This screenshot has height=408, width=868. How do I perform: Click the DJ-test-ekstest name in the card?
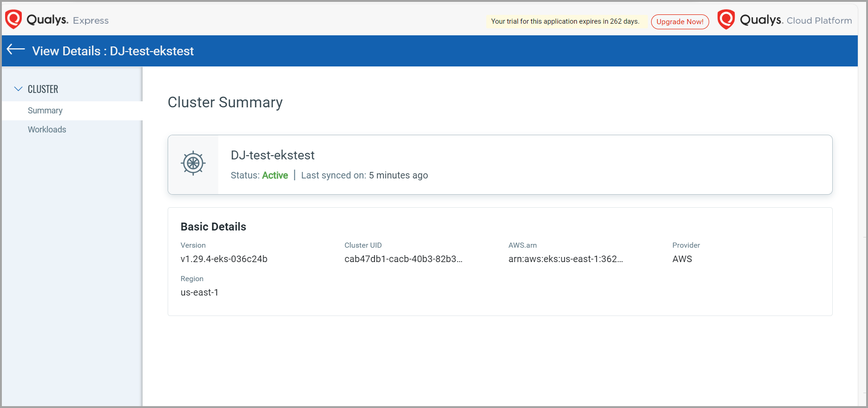(273, 155)
